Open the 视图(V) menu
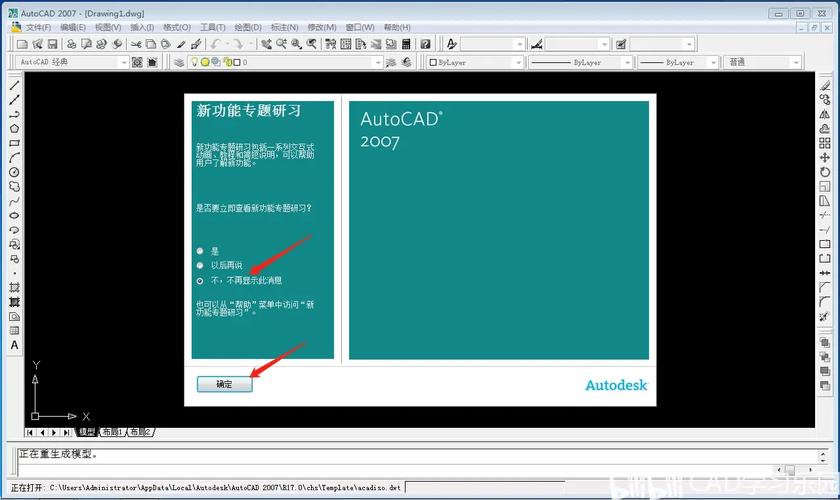 coord(108,27)
